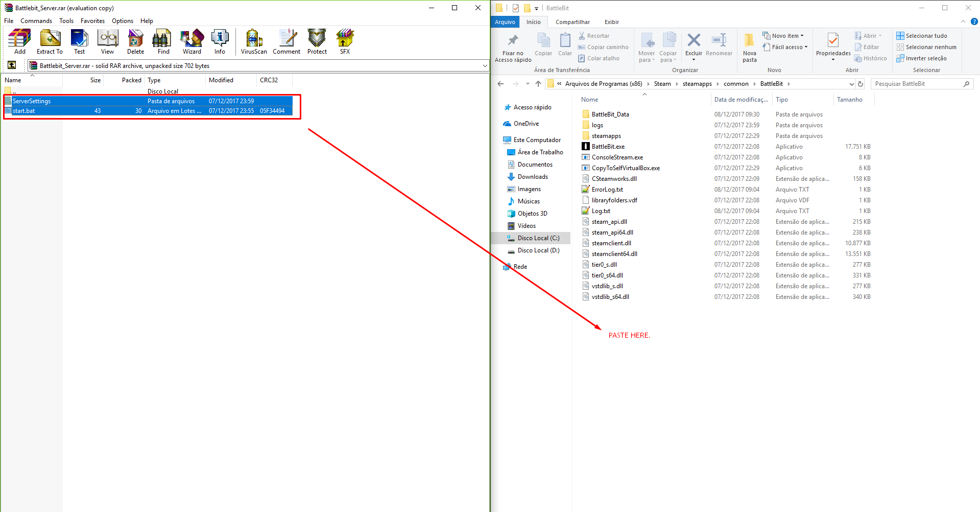Navigate to steamapps in the breadcrumb
The width and height of the screenshot is (980, 512).
point(697,84)
